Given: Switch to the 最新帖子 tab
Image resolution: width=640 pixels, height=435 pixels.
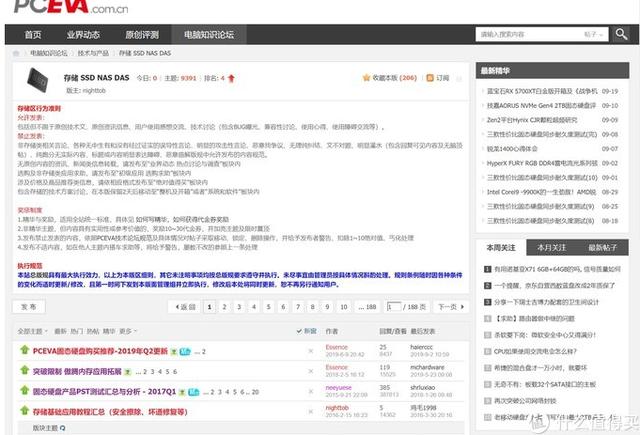Looking at the screenshot, I should (602, 248).
